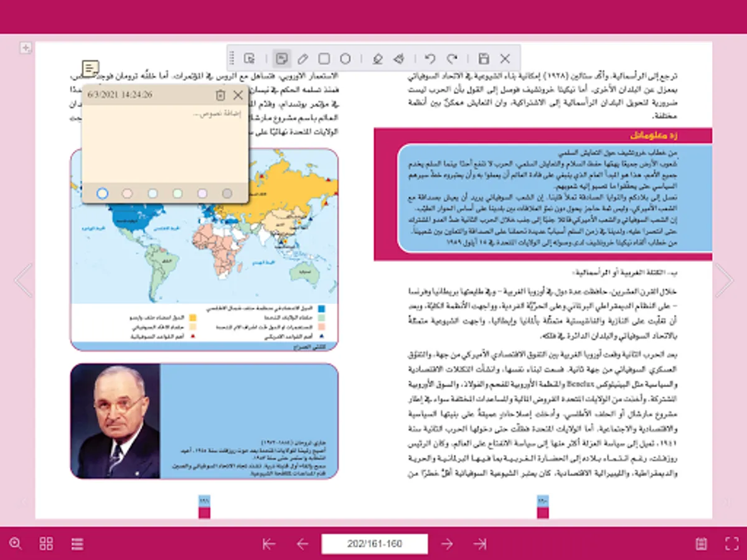This screenshot has height=560, width=747.
Task: Open the table of contents list
Action: click(x=77, y=543)
